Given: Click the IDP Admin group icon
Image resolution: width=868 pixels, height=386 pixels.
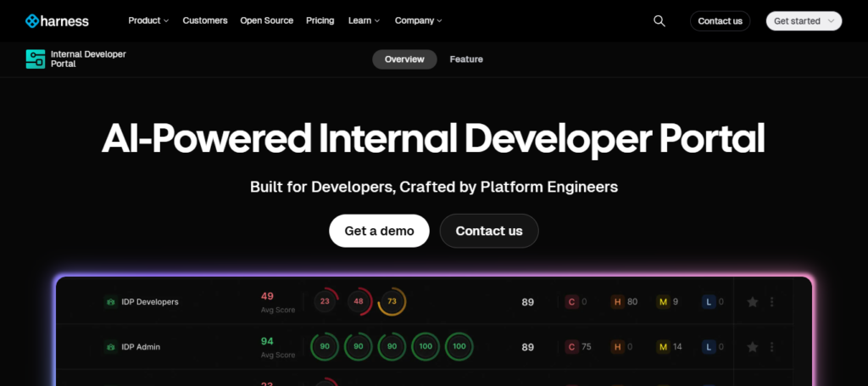Looking at the screenshot, I should click(110, 347).
